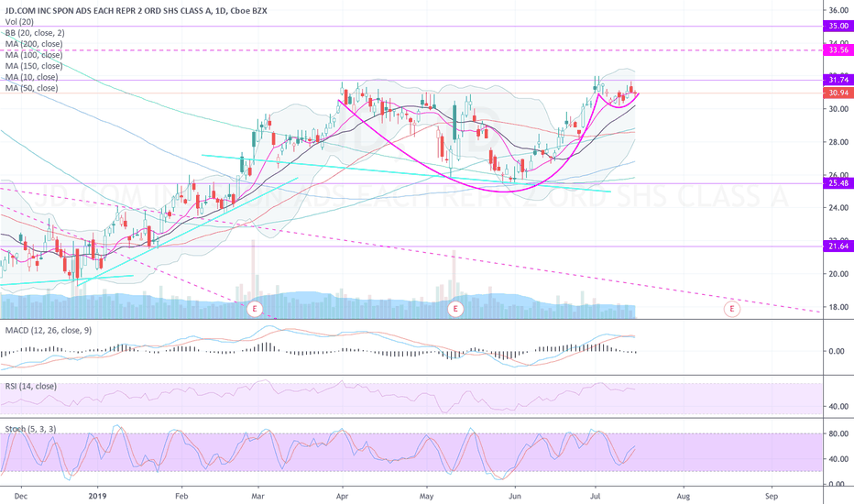Click the 40.00 RSI scale label
The width and height of the screenshot is (854, 504).
(x=838, y=406)
